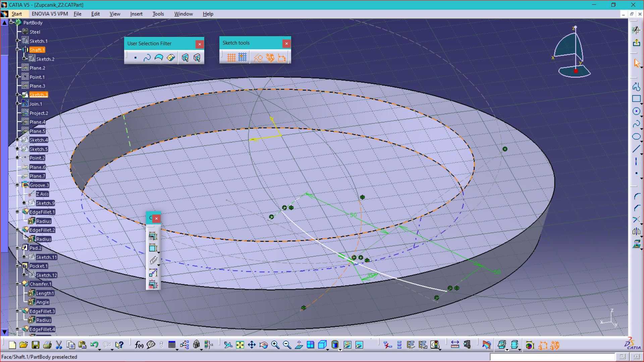
Task: Click the Measure Between icon
Action: (x=455, y=345)
